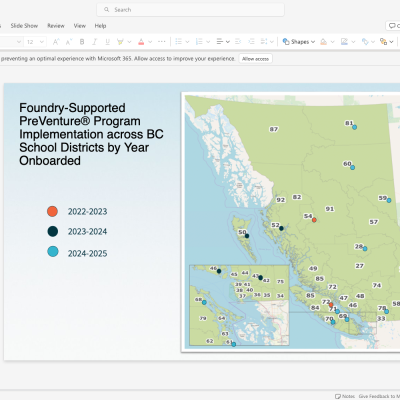This screenshot has height=400, width=400.
Task: Open the Arrange objects dropdown
Action: [387, 42]
